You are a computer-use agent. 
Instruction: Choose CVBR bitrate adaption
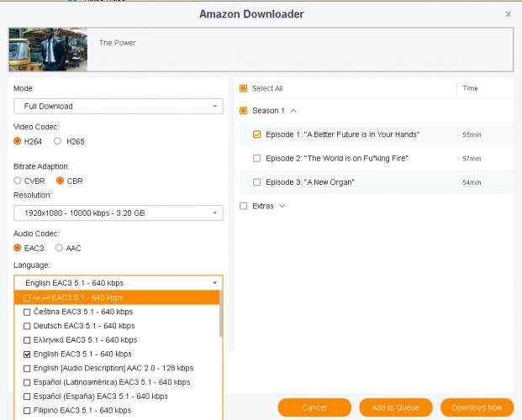(x=18, y=181)
